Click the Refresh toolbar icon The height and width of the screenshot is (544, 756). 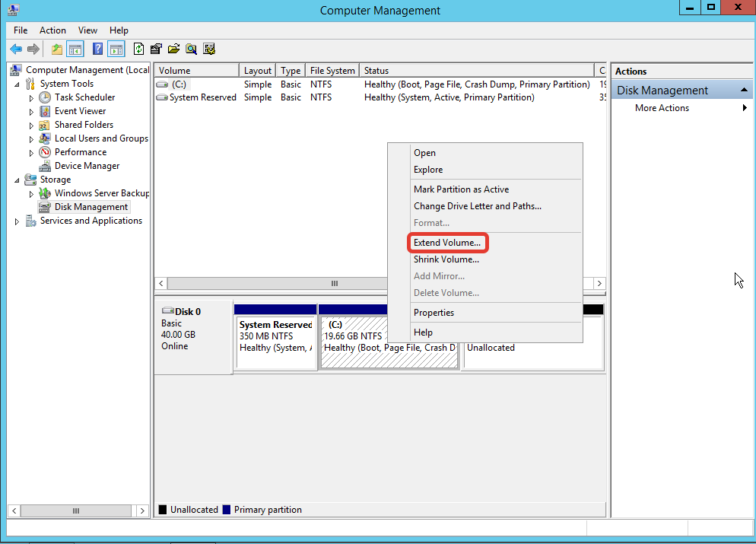[138, 49]
